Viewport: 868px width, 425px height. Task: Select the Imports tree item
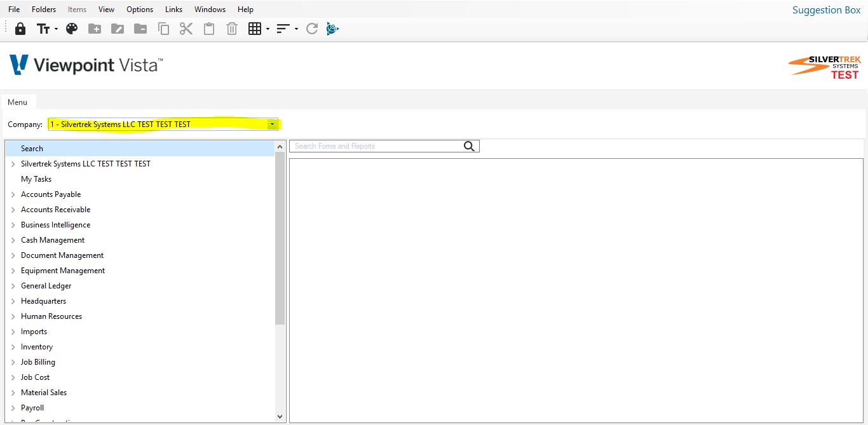tap(34, 332)
